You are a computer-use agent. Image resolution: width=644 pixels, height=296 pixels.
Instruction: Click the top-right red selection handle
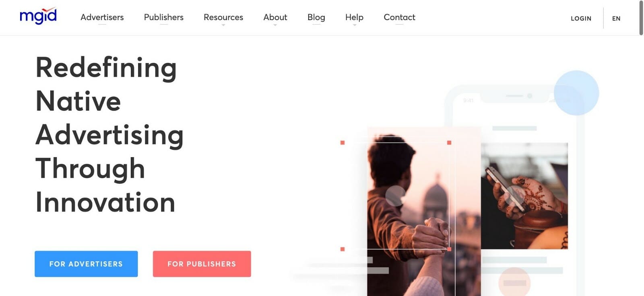pyautogui.click(x=449, y=143)
